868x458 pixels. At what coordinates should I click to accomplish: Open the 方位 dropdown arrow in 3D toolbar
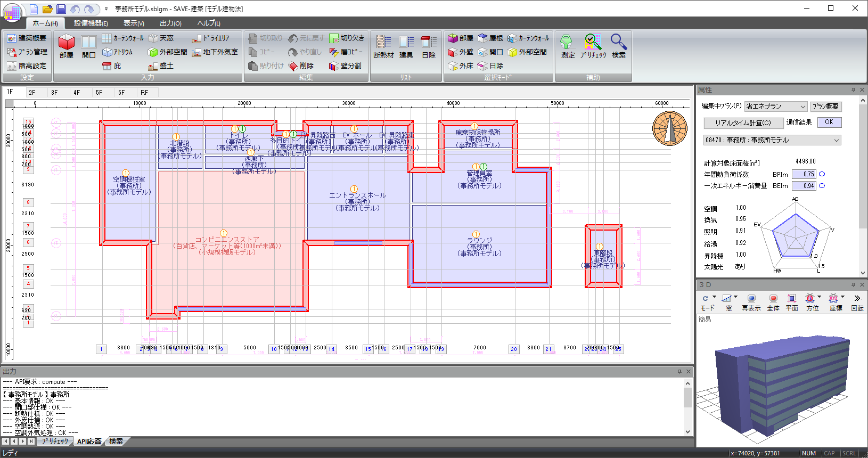819,297
